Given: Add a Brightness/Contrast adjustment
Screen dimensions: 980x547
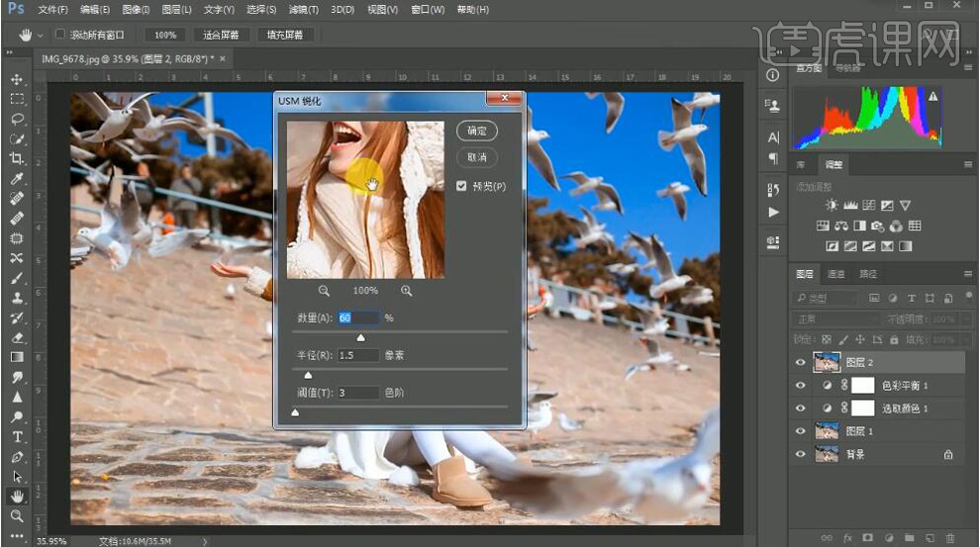Looking at the screenshot, I should point(830,205).
